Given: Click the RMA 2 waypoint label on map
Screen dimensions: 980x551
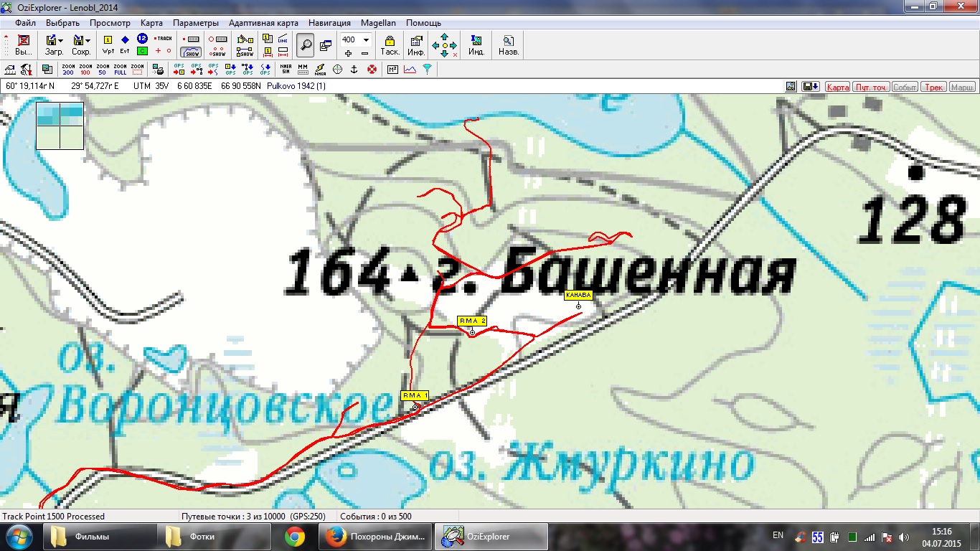Looking at the screenshot, I should pyautogui.click(x=472, y=321).
